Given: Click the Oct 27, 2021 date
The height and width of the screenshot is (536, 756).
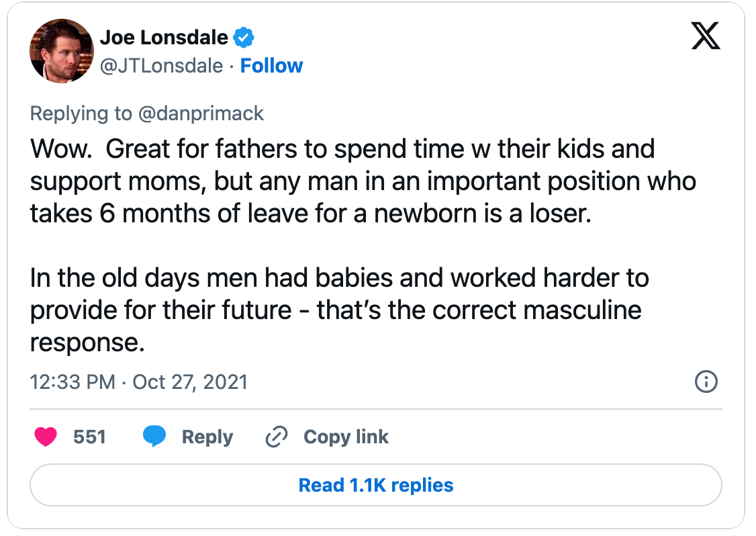Looking at the screenshot, I should point(190,382).
